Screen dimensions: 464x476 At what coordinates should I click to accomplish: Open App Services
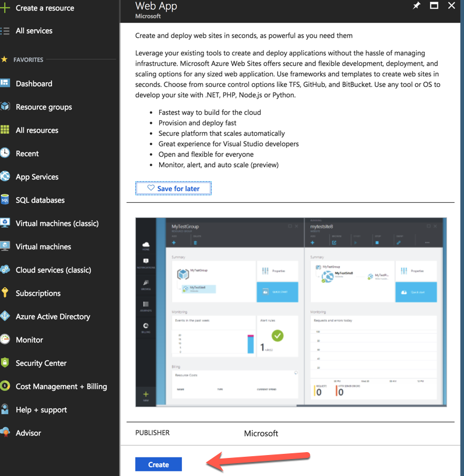pyautogui.click(x=37, y=177)
